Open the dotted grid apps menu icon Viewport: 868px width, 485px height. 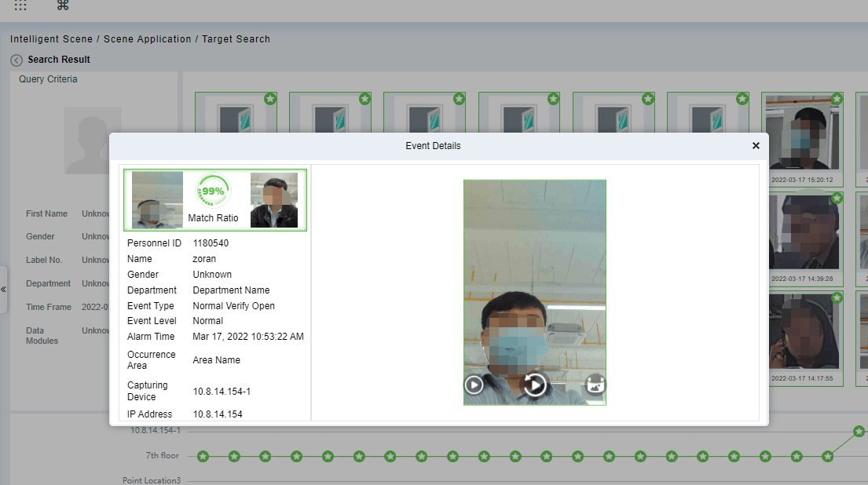tap(20, 5)
